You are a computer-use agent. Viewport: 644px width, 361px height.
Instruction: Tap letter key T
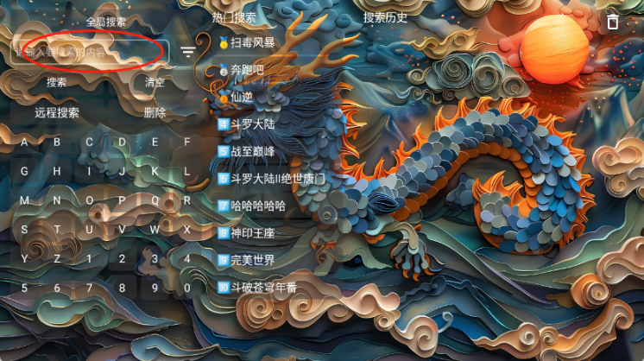(57, 230)
